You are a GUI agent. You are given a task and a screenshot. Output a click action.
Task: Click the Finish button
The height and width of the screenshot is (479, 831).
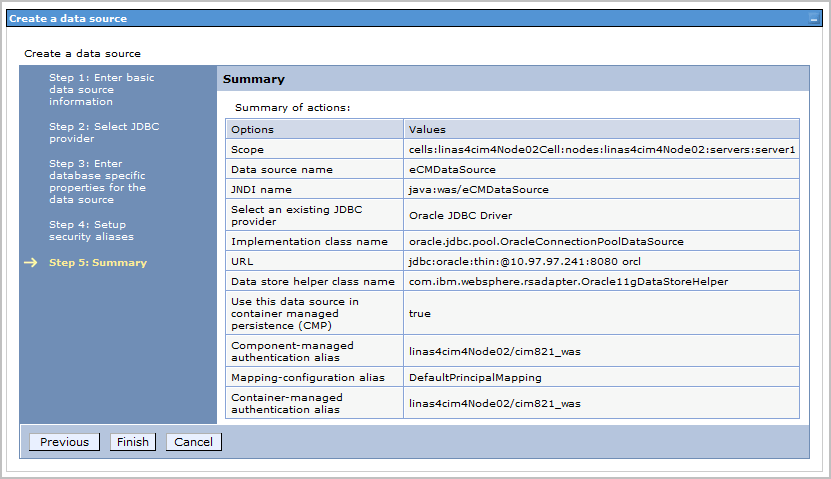point(132,442)
